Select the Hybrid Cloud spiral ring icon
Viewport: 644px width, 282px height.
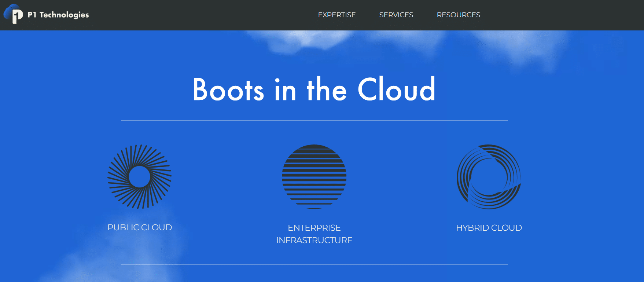(x=489, y=177)
